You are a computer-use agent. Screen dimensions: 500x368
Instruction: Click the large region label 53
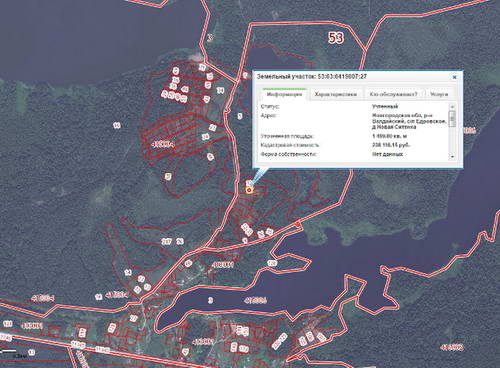336,38
